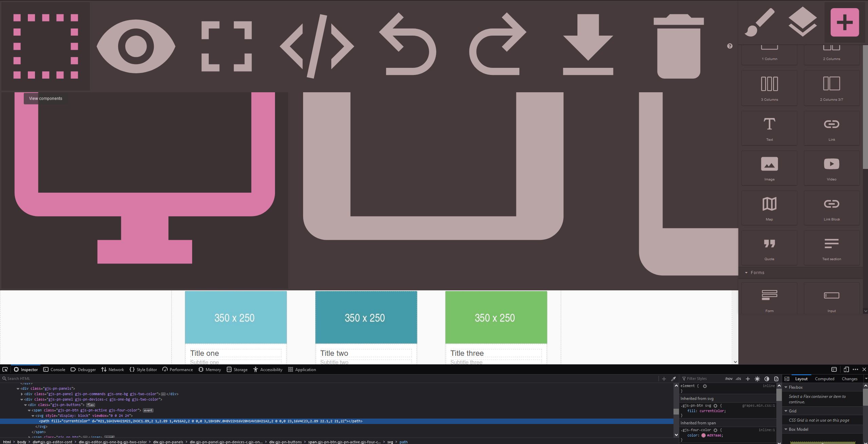Toggle component borders with dashed square icon
The height and width of the screenshot is (444, 868).
click(x=45, y=46)
